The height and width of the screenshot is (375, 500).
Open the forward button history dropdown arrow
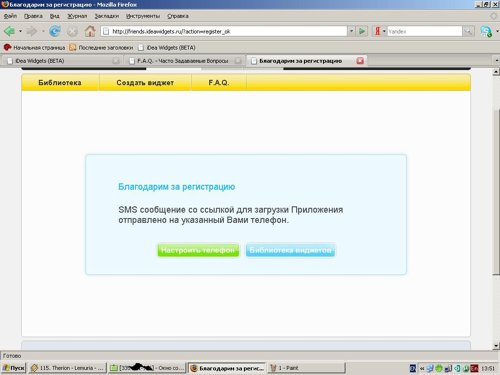(x=43, y=31)
